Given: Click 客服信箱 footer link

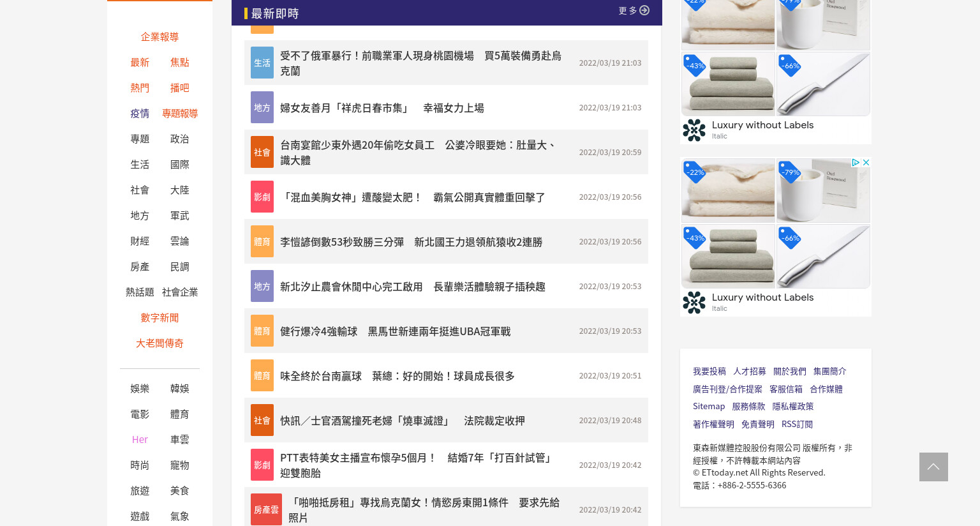Looking at the screenshot, I should tap(786, 389).
